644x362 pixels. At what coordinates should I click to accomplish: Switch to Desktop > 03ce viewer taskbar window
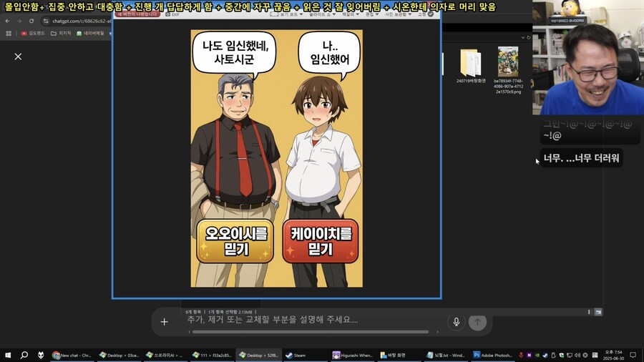click(x=119, y=355)
